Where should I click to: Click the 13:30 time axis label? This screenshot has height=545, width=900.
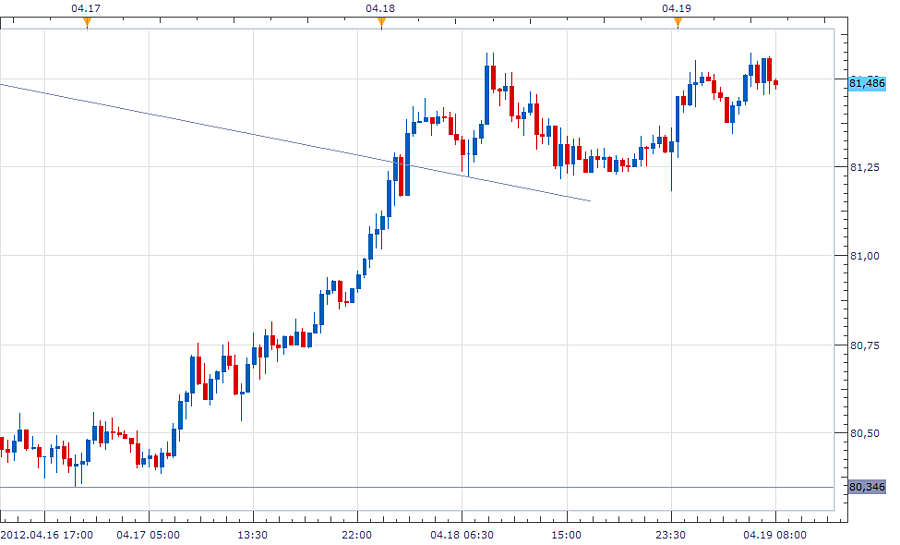click(x=252, y=535)
